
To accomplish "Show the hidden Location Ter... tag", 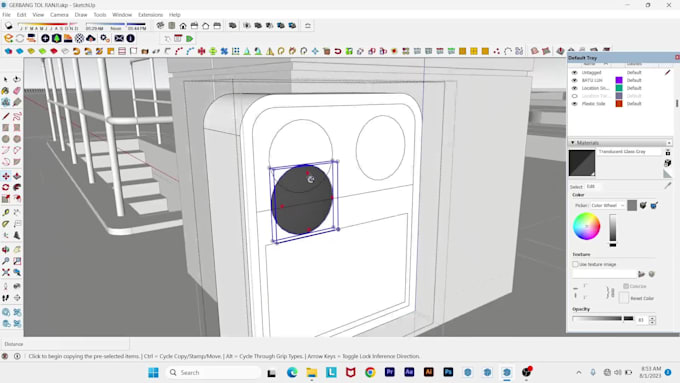I will [575, 96].
